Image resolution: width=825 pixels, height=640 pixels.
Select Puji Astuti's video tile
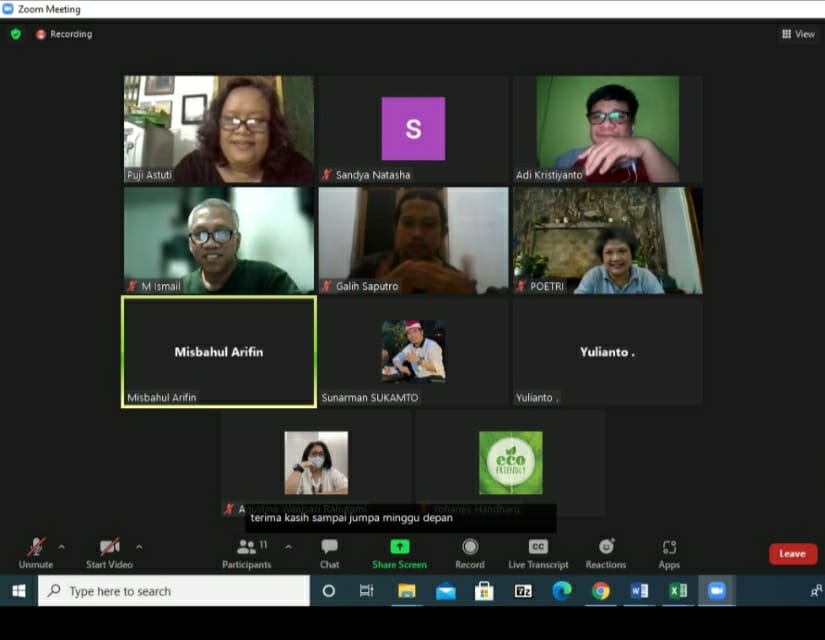(219, 129)
